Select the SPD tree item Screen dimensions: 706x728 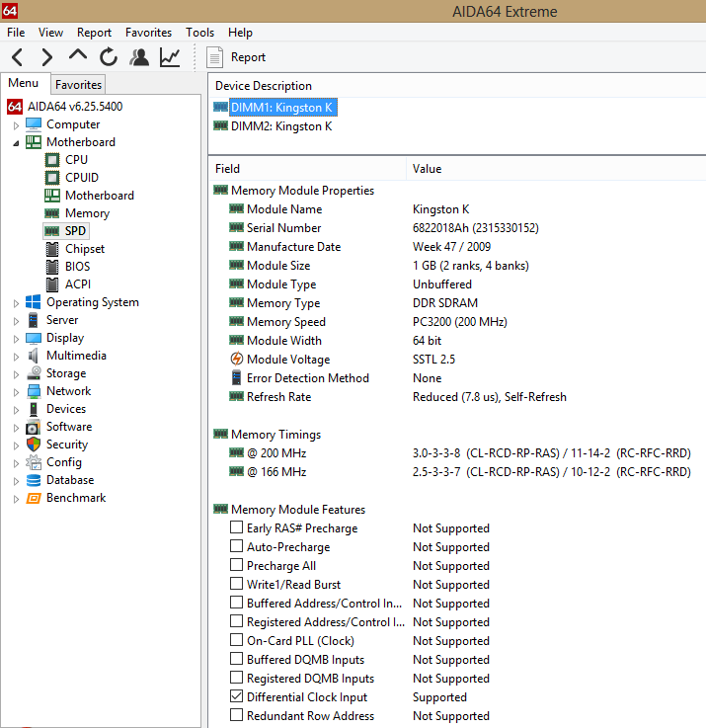75,231
